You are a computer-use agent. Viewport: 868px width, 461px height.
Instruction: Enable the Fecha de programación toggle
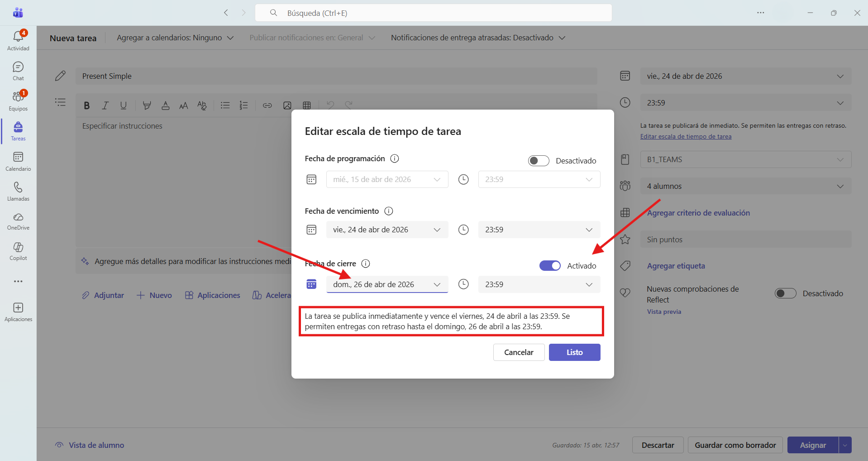(539, 161)
